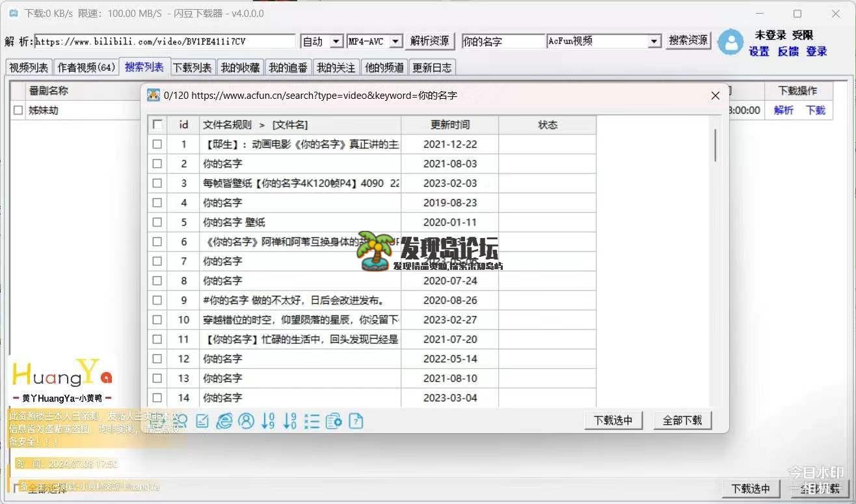Open the IE browser icon in dialog toolbar
This screenshot has width=856, height=504.
[x=224, y=421]
